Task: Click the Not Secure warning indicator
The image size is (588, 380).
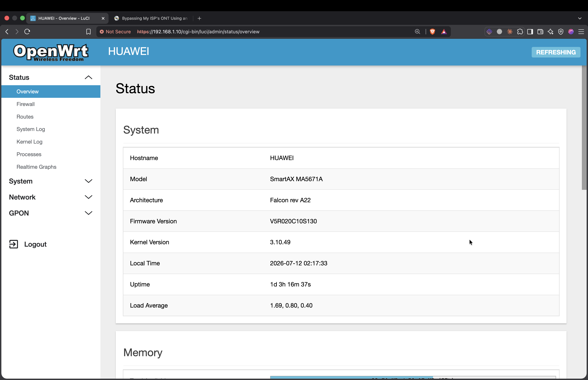Action: click(x=115, y=32)
